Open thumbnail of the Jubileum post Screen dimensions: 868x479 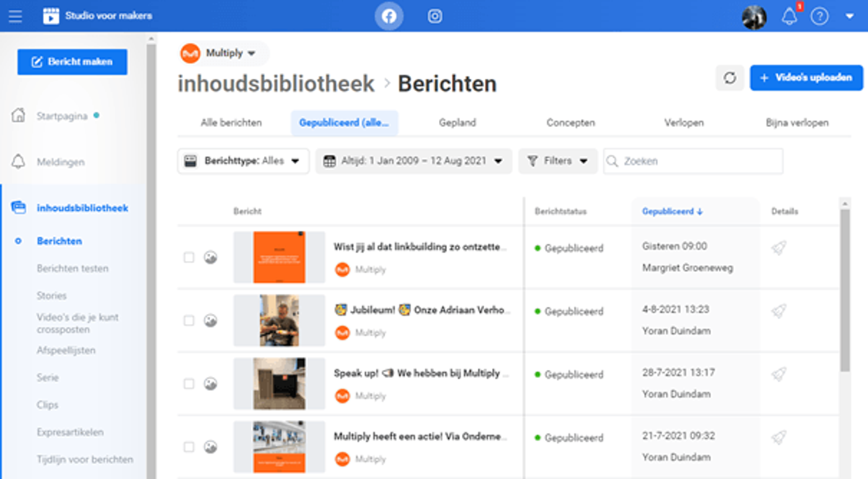coord(279,320)
